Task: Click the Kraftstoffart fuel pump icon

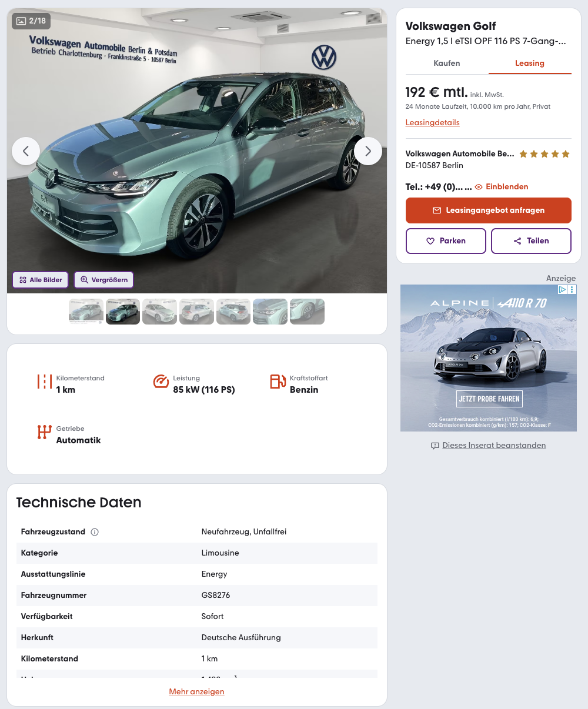Action: (278, 382)
